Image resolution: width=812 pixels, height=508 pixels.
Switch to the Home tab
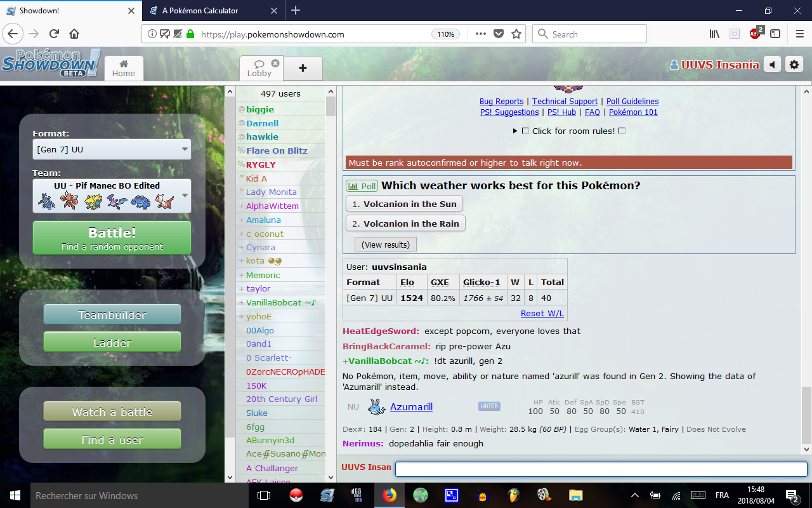click(124, 68)
